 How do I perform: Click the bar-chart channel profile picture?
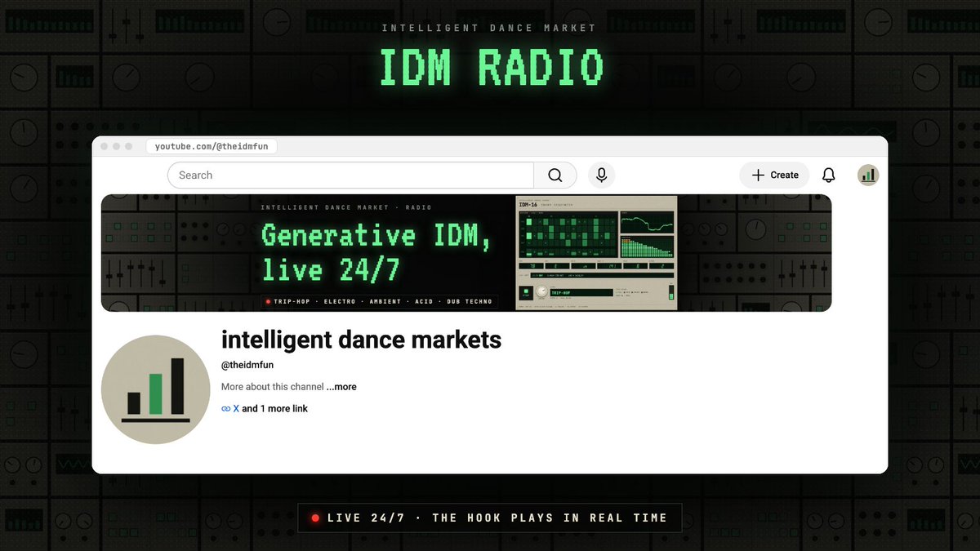click(156, 389)
